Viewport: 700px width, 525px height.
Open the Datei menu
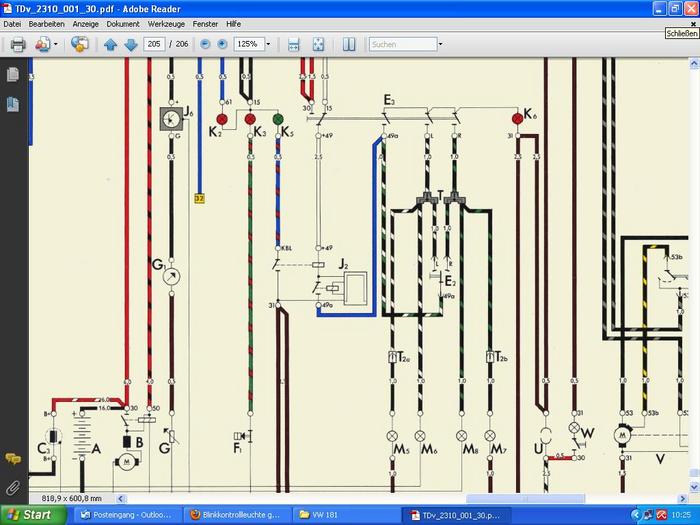[x=12, y=24]
